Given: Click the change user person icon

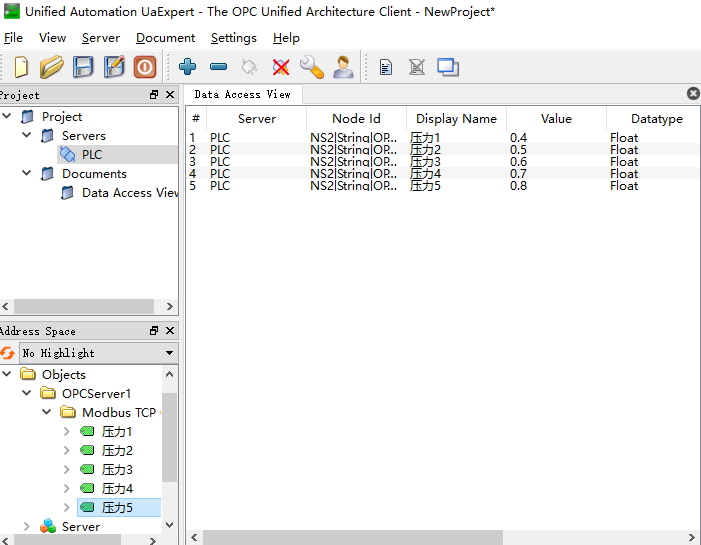Looking at the screenshot, I should 343,67.
